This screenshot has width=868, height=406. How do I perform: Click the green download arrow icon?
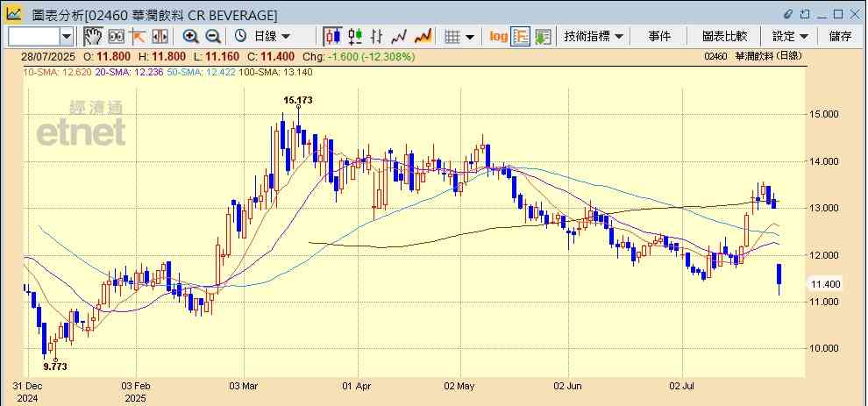click(x=543, y=37)
